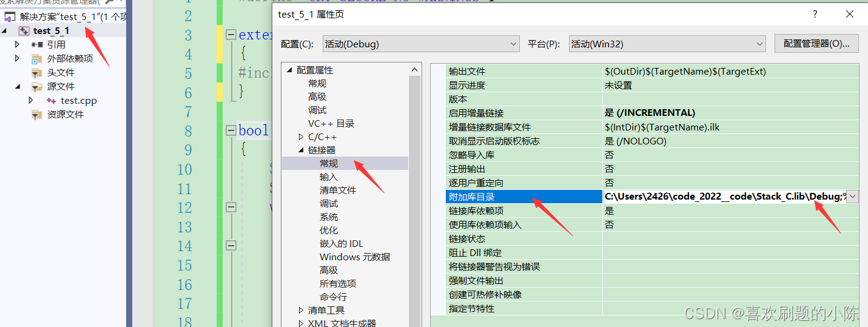Click the 源文件 folder icon
868x327 pixels.
[37, 87]
